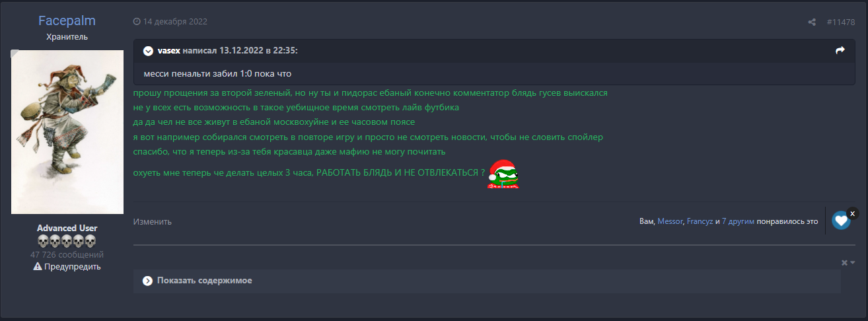Jump to quoted post via arrow icon
The image size is (868, 321).
[840, 50]
